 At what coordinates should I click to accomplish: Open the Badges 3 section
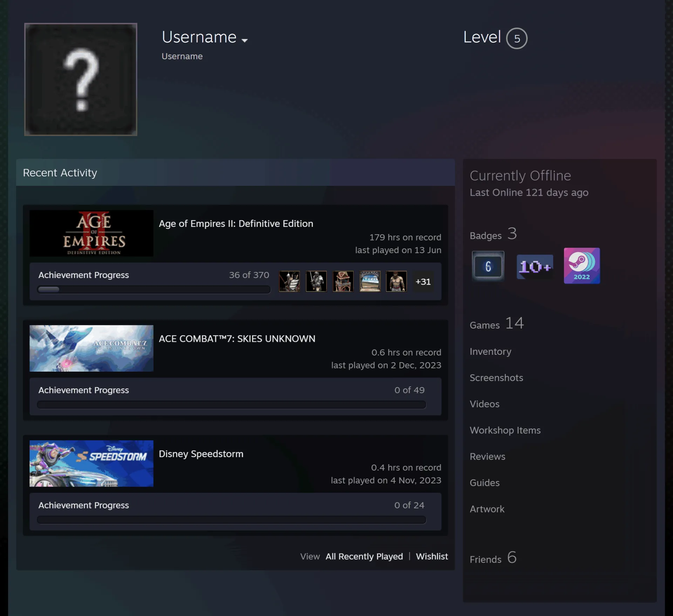point(493,234)
